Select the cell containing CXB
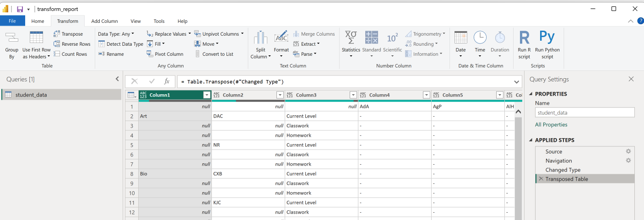The image size is (644, 220). [x=248, y=174]
